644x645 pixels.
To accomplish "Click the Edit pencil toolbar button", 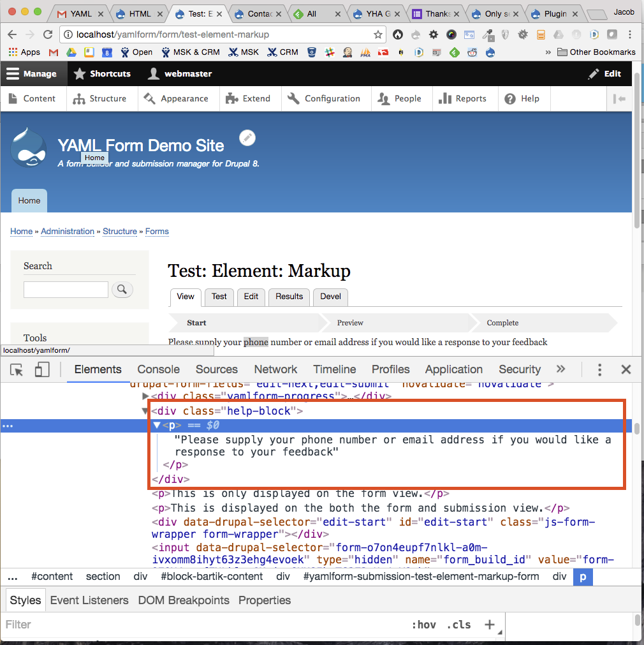I will 604,73.
